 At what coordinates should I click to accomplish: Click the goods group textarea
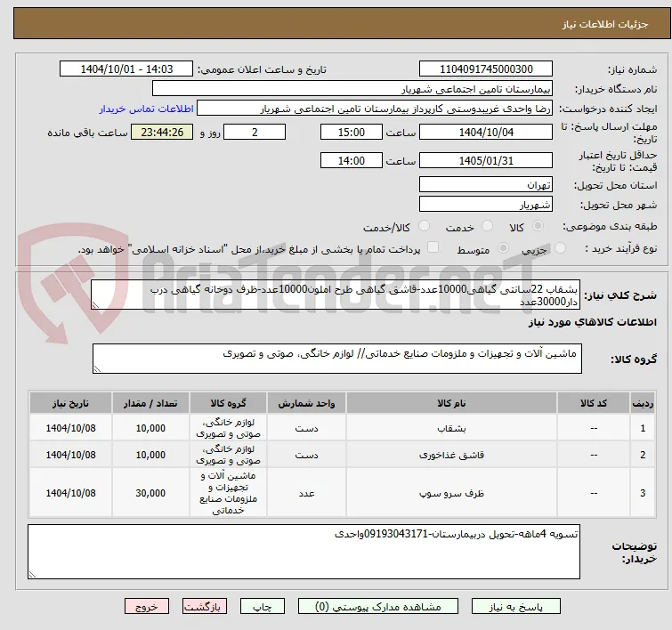(336, 359)
